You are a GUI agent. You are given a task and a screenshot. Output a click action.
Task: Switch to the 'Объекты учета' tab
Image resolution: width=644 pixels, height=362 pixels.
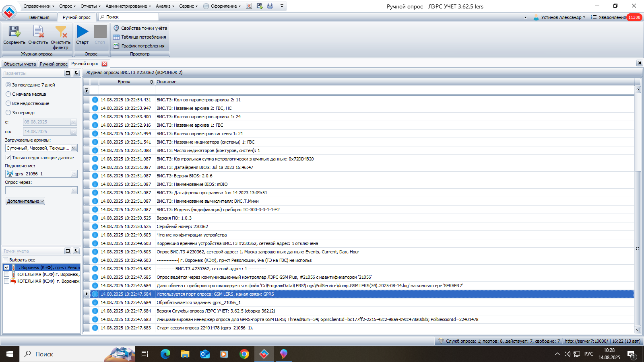click(20, 64)
